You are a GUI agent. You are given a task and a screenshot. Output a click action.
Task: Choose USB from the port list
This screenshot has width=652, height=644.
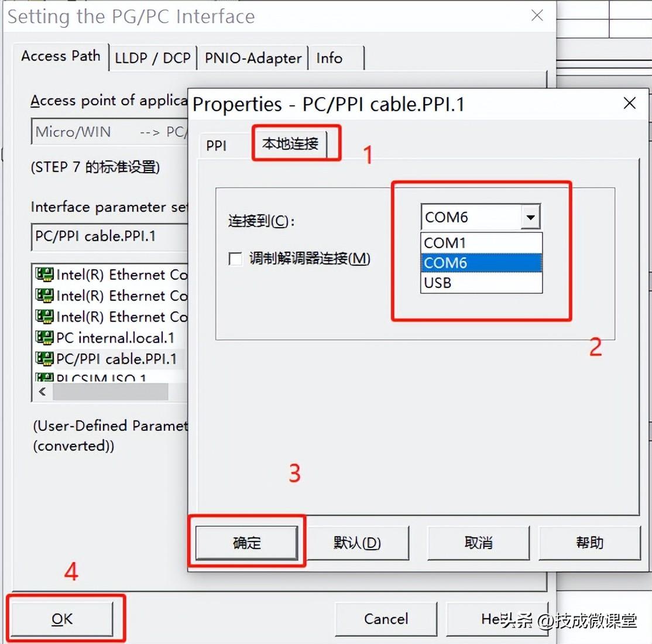481,283
